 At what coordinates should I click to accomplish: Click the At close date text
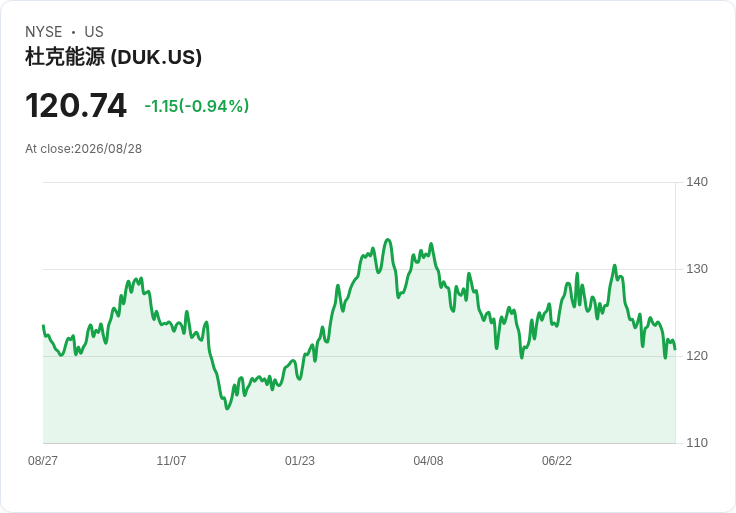[84, 149]
